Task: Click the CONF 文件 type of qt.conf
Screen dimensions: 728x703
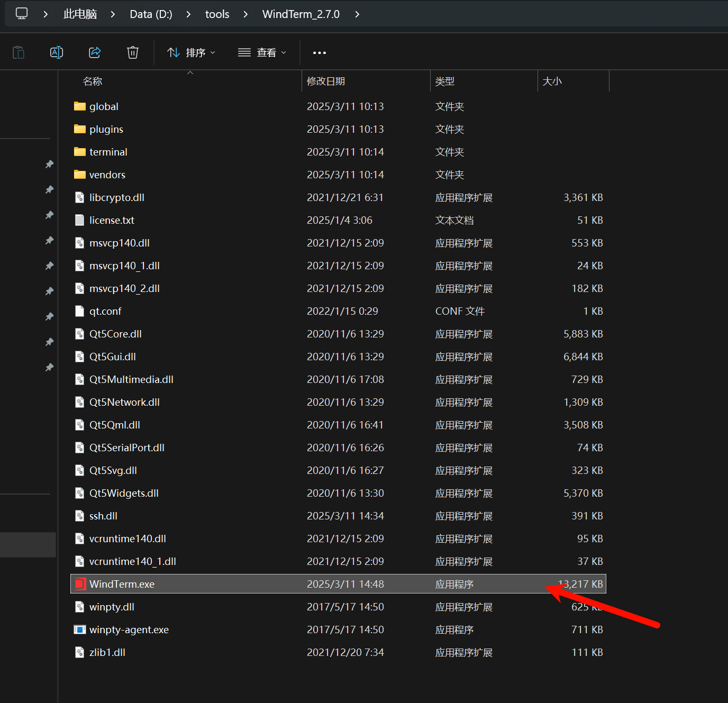Action: coord(460,311)
